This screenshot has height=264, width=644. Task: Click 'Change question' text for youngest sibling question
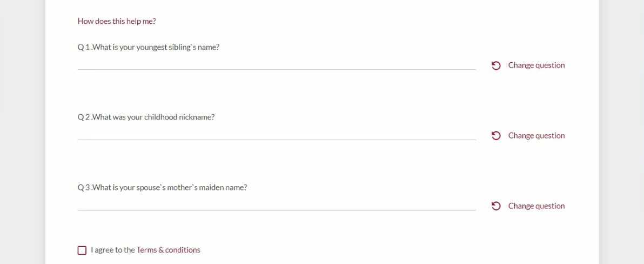536,65
